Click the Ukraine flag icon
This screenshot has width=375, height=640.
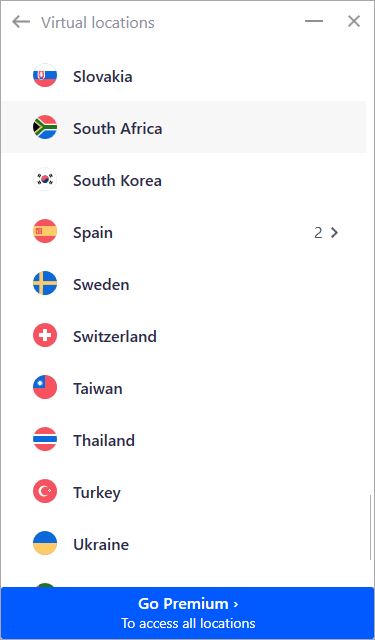45,544
